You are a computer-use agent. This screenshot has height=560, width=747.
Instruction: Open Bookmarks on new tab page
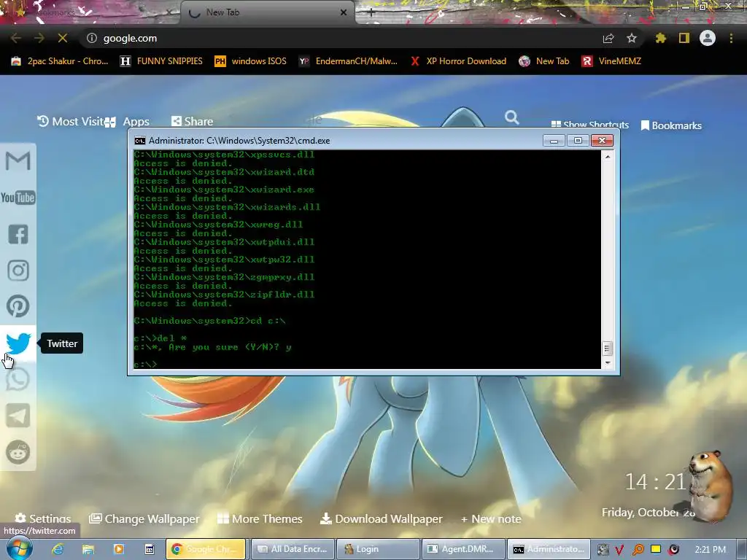point(671,125)
